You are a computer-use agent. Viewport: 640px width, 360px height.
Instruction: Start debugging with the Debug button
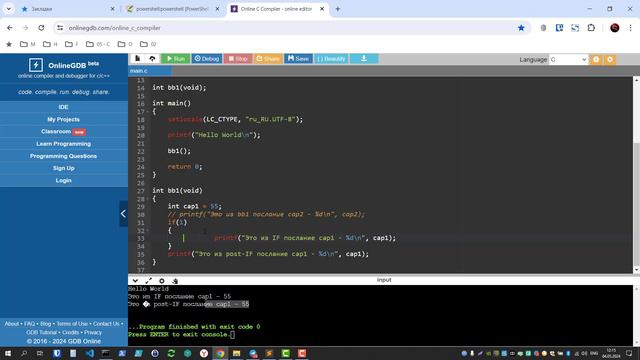207,59
